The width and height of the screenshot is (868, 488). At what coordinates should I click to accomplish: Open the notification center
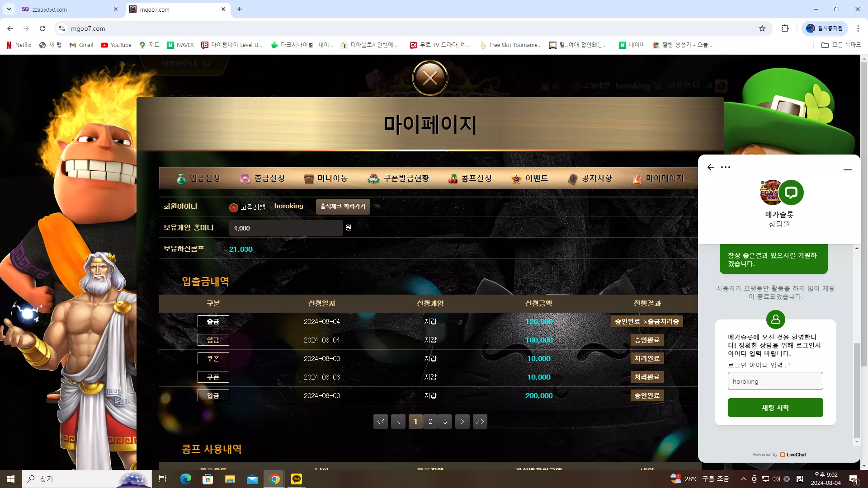click(854, 479)
